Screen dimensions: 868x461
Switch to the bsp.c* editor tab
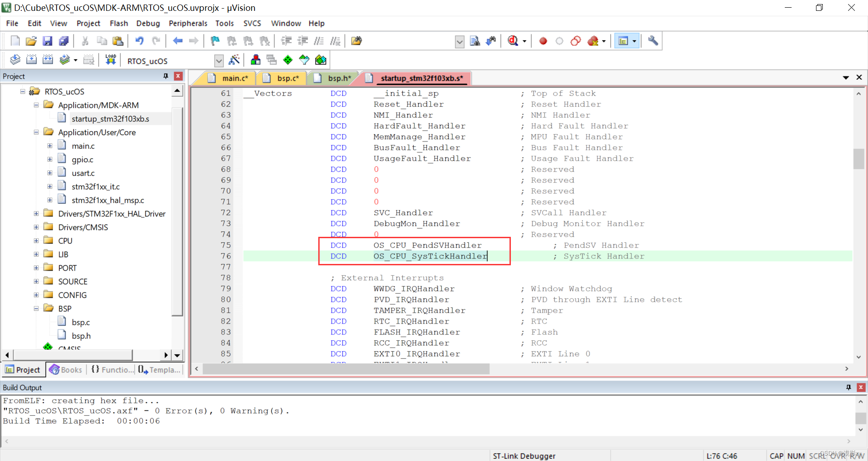coord(282,78)
